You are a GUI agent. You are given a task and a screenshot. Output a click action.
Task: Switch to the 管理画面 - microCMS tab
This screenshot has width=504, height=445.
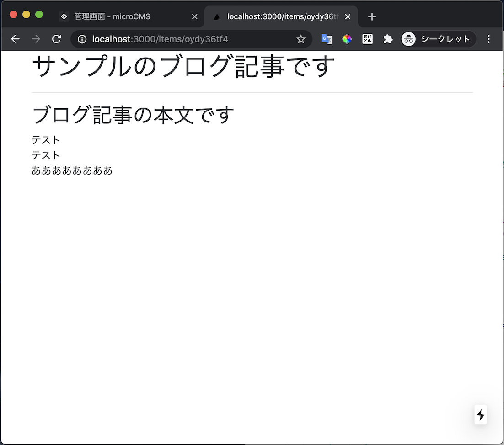(129, 16)
